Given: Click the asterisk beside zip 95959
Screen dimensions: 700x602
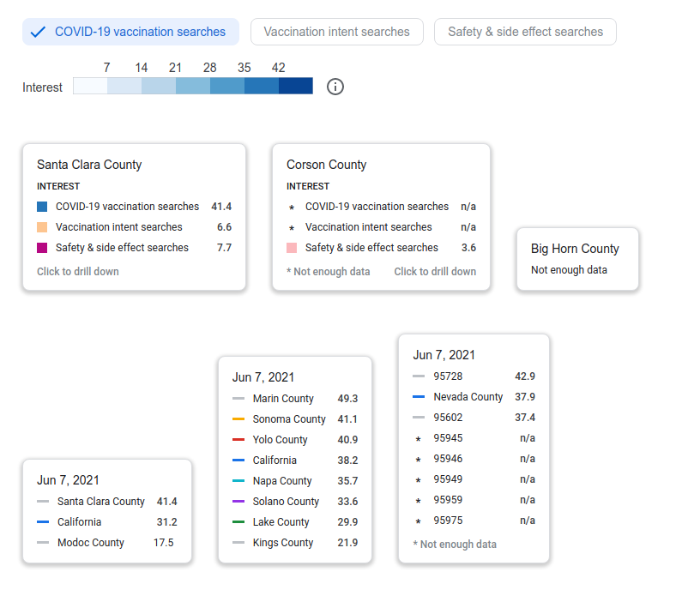Looking at the screenshot, I should pos(419,500).
